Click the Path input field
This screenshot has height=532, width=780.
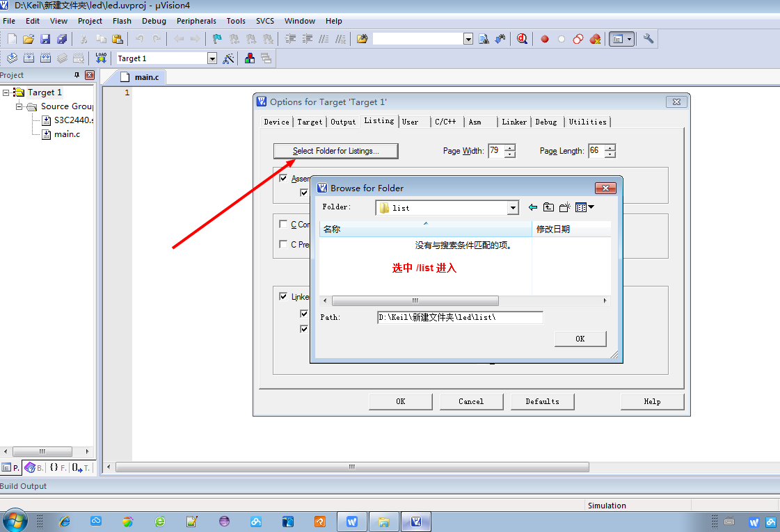click(x=460, y=317)
